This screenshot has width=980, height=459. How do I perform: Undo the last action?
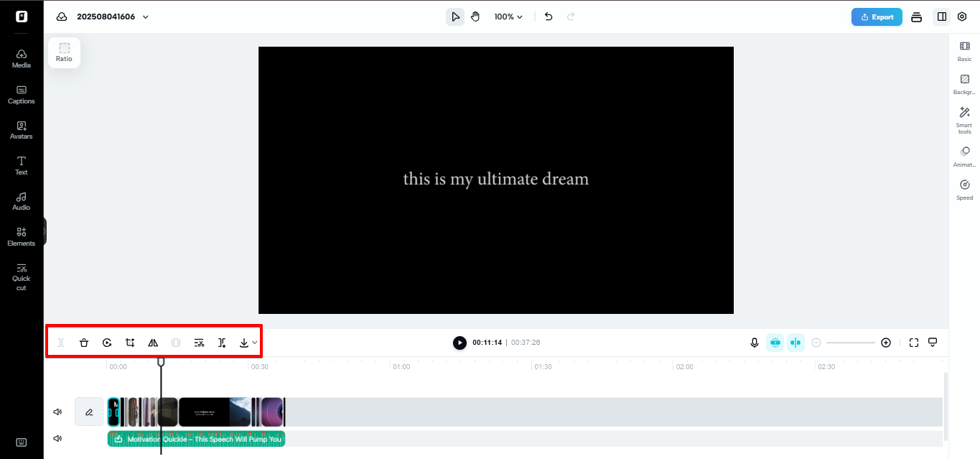click(549, 17)
